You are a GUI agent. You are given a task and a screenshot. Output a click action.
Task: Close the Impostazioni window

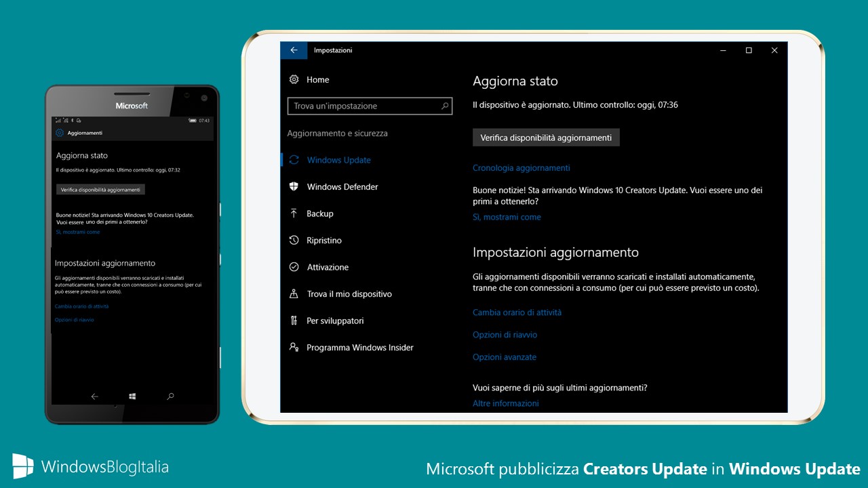pyautogui.click(x=774, y=50)
